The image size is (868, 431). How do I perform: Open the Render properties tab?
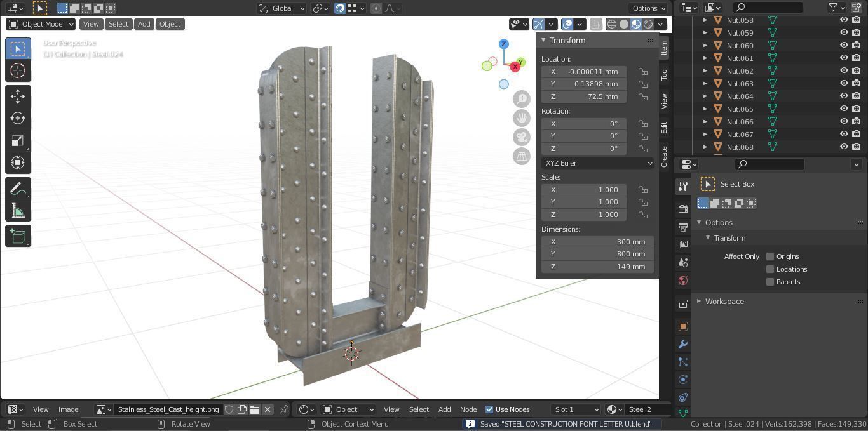[x=683, y=209]
